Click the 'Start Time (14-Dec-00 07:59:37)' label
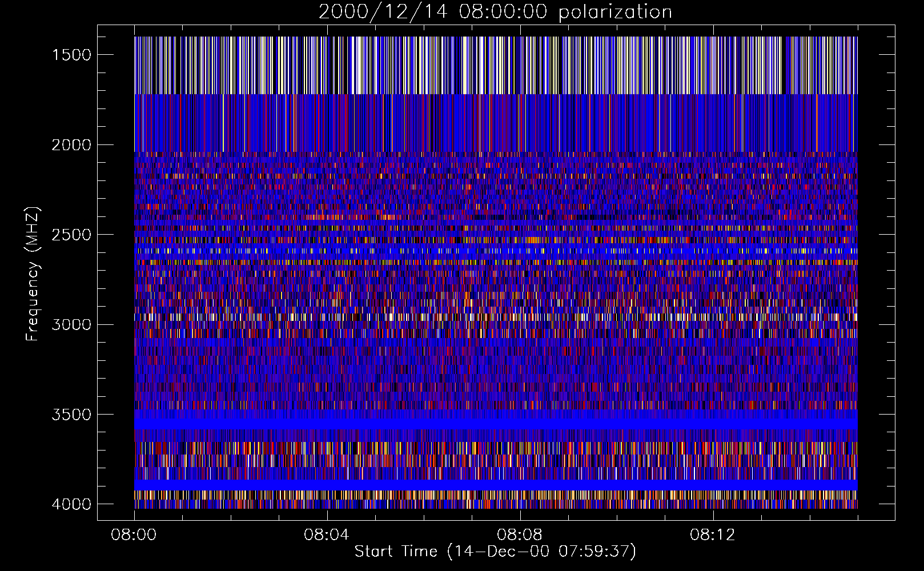The image size is (924, 571). (495, 552)
